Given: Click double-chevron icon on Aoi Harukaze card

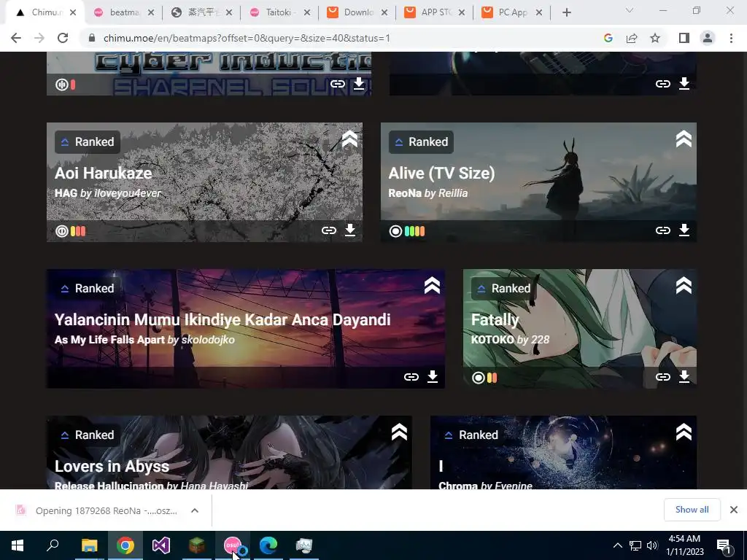Looking at the screenshot, I should pos(349,139).
